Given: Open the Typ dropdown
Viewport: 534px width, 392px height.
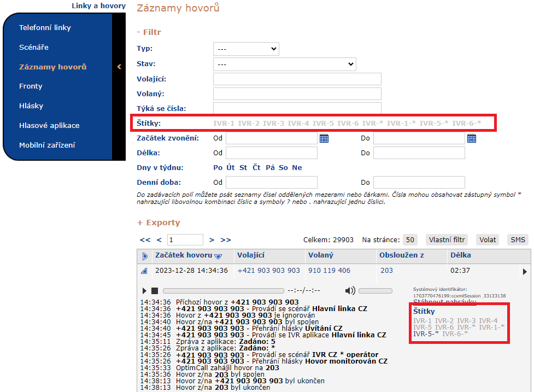Looking at the screenshot, I should tap(246, 49).
